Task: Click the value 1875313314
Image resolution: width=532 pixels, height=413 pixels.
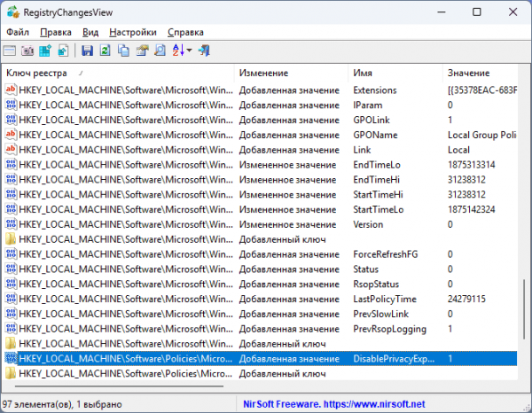Action: (472, 165)
